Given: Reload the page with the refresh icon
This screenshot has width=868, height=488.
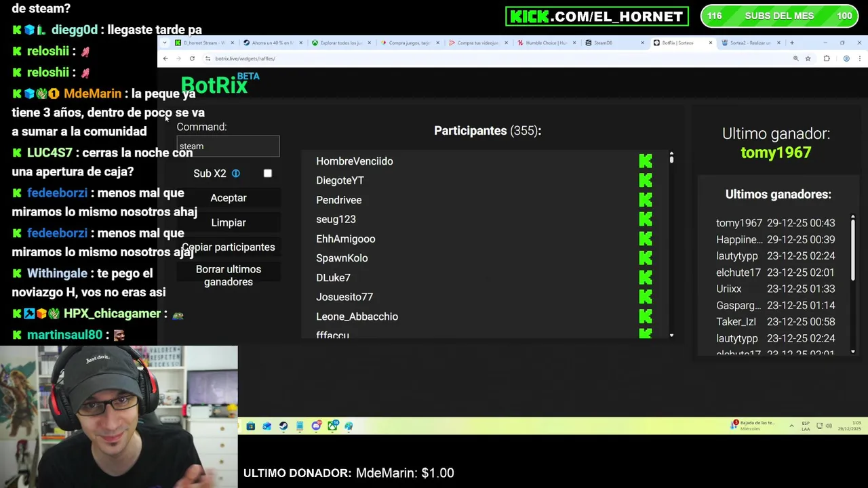Looking at the screenshot, I should [x=192, y=58].
